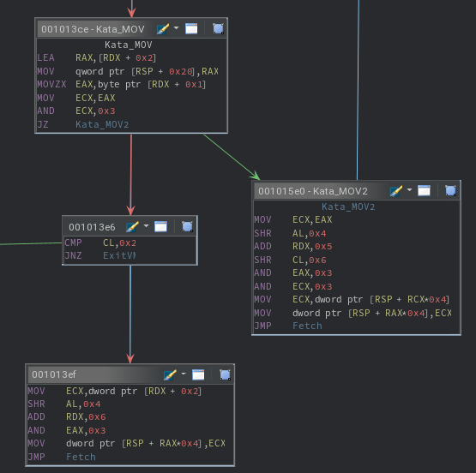Click the color brush icon in 001013ef block
The width and height of the screenshot is (476, 473).
coord(170,374)
